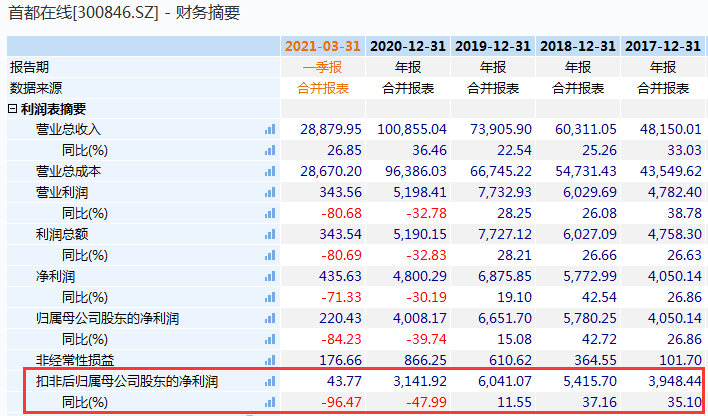Select the 2021-03-31 column header

click(323, 46)
